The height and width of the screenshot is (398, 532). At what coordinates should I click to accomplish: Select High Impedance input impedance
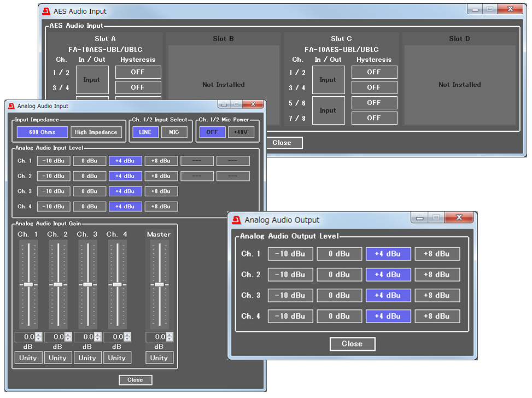[x=96, y=132]
